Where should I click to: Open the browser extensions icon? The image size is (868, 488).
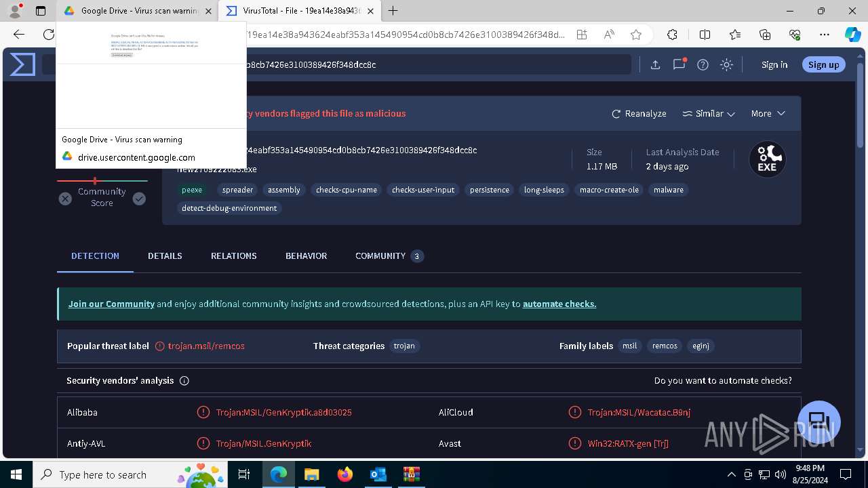click(672, 35)
